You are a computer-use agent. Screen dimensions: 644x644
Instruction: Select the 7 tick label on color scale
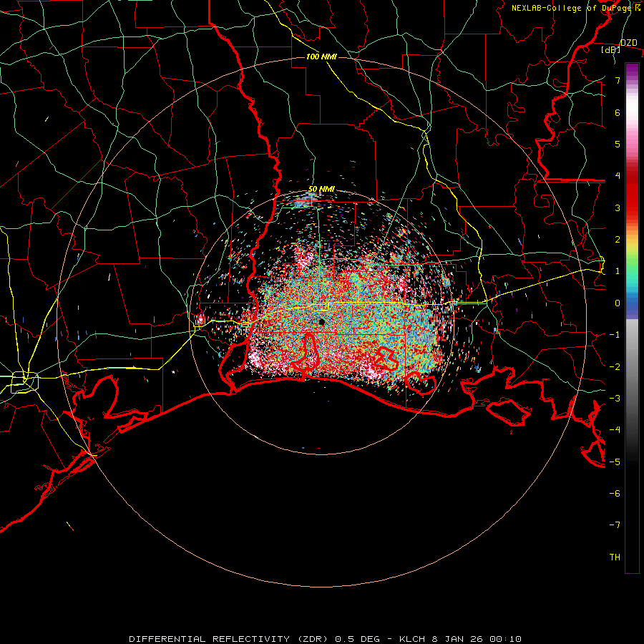click(x=618, y=80)
